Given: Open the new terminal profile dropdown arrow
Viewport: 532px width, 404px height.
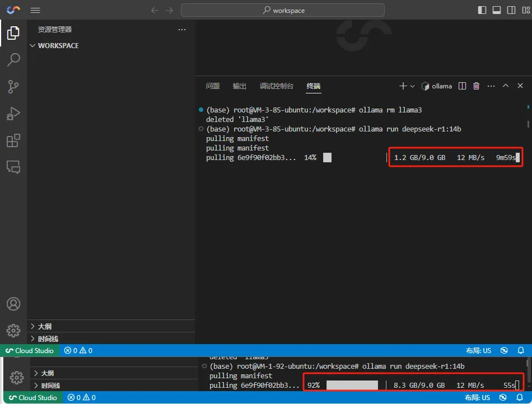Looking at the screenshot, I should click(x=412, y=86).
